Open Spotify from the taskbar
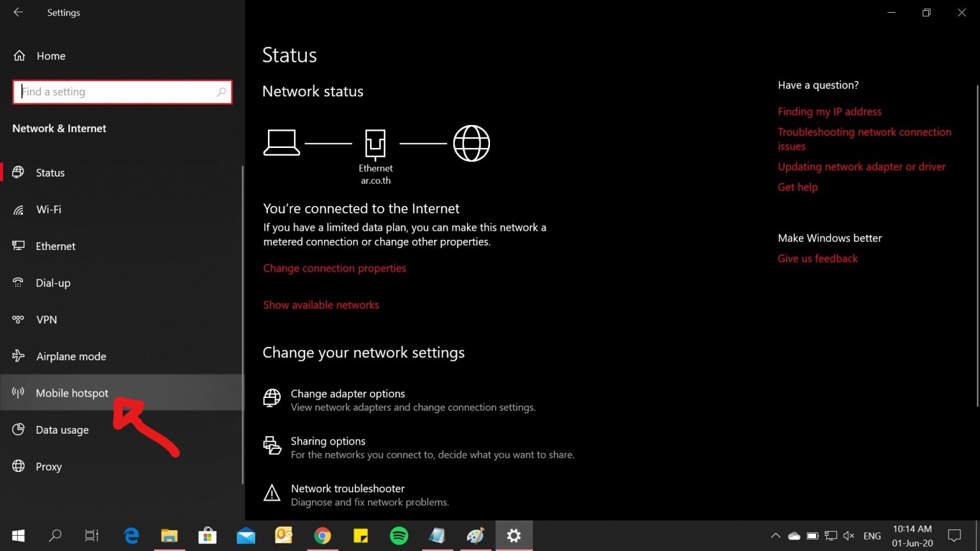 [x=399, y=536]
